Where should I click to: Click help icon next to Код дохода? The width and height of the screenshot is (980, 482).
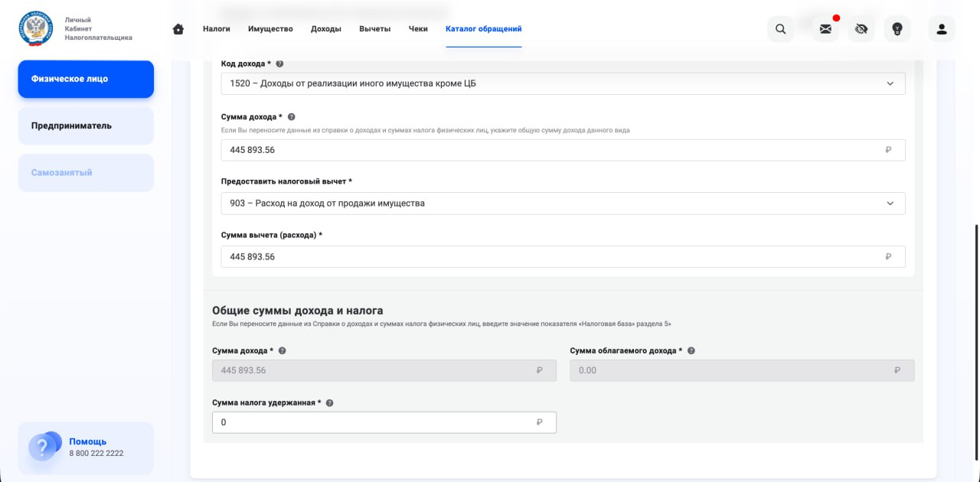point(279,64)
